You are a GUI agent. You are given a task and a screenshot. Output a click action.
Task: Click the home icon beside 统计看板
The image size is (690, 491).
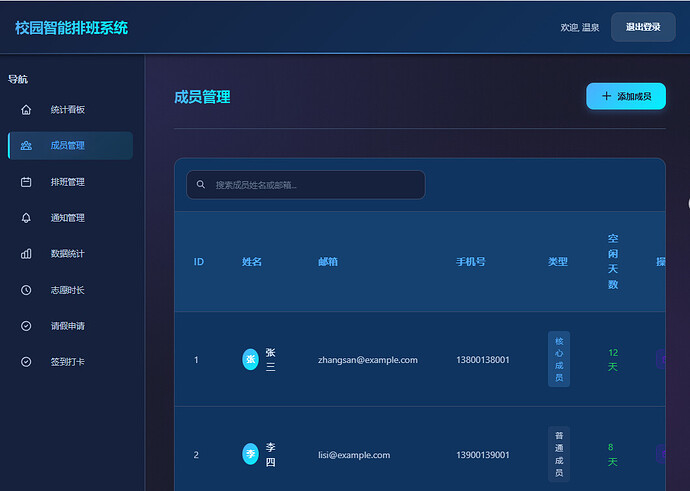click(26, 110)
